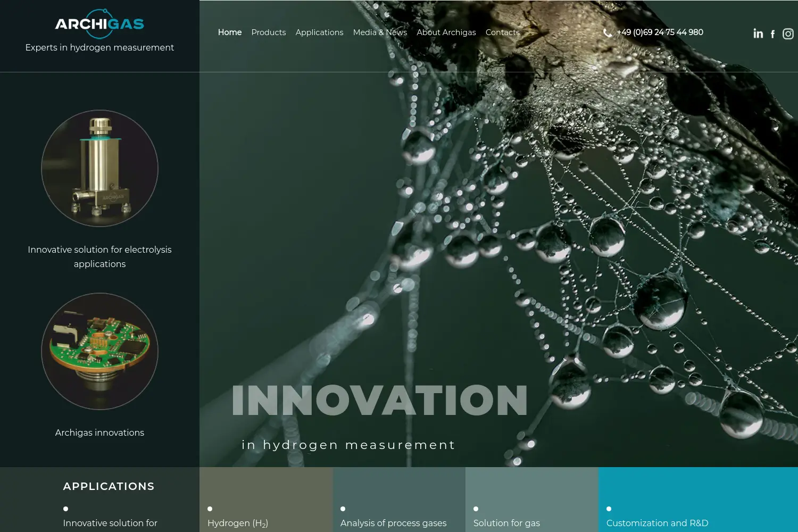Click the phone handset icon
798x532 pixels.
607,32
